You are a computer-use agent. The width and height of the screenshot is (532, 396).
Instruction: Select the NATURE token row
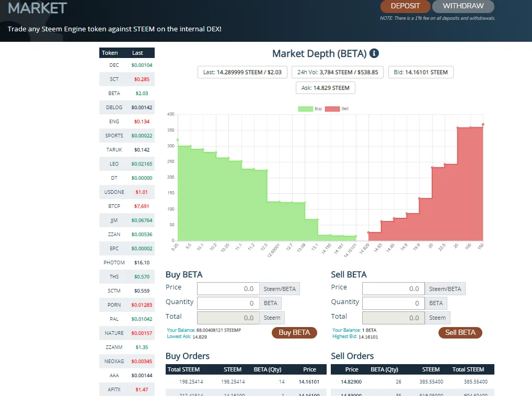coord(127,333)
